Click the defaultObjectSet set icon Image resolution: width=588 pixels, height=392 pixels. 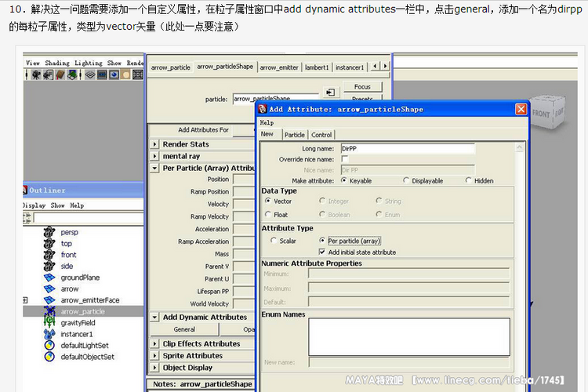tap(49, 357)
